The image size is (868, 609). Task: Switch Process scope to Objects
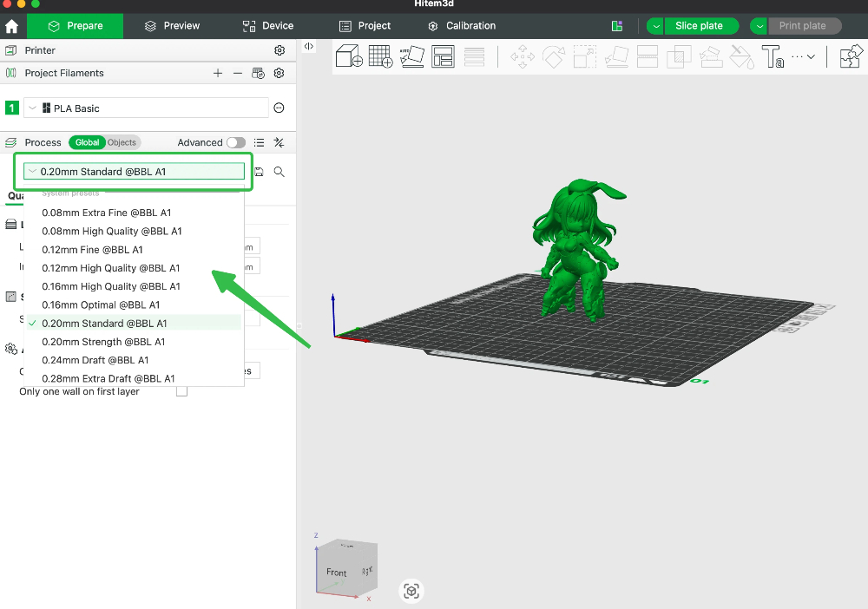(x=122, y=142)
